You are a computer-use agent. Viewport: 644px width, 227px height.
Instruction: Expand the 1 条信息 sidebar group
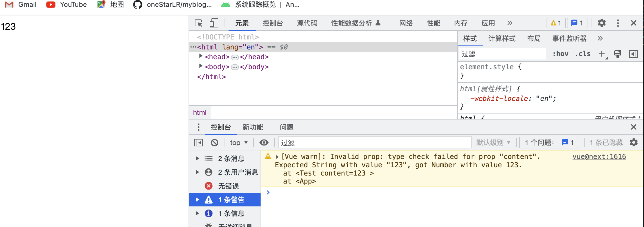coord(197,213)
